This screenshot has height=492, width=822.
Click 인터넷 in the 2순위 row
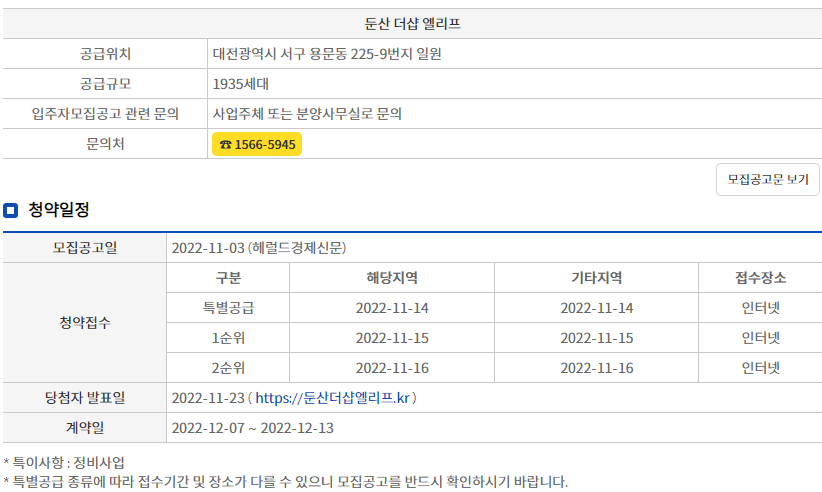tap(761, 368)
